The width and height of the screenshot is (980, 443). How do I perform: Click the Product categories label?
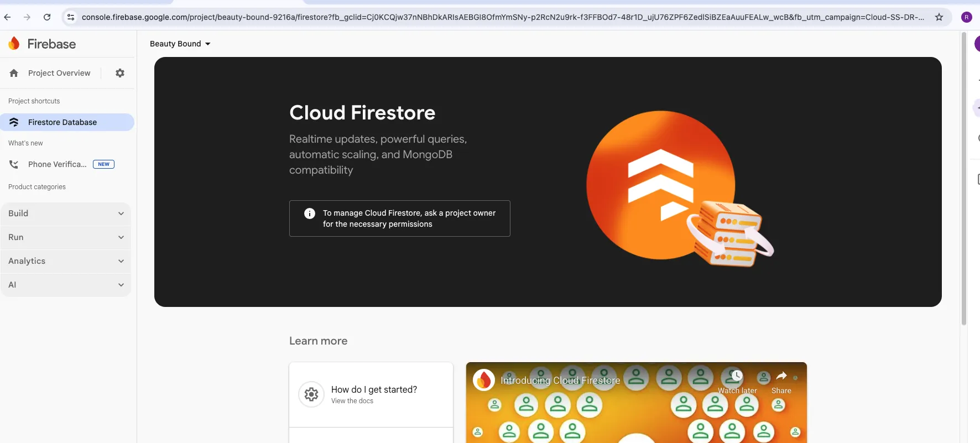pos(37,187)
